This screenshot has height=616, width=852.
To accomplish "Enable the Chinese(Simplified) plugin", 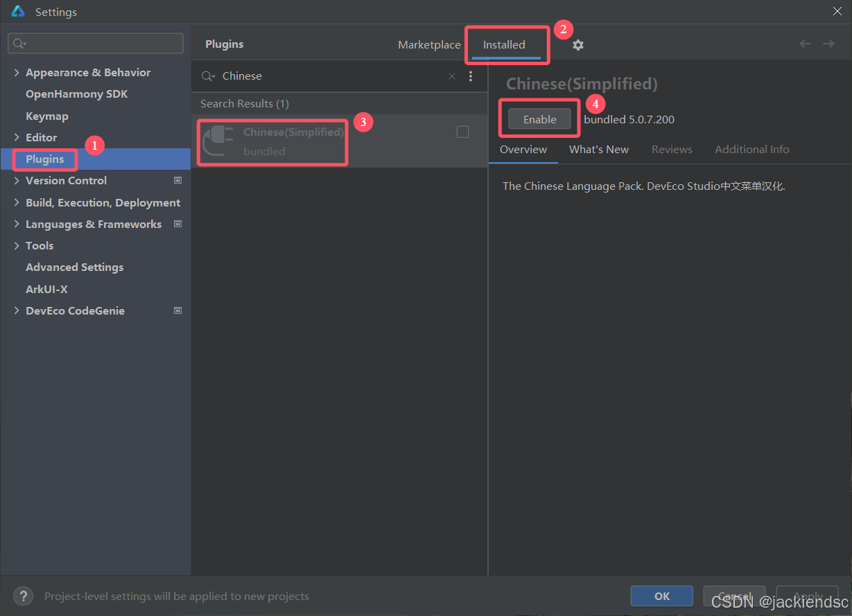I will coord(540,119).
